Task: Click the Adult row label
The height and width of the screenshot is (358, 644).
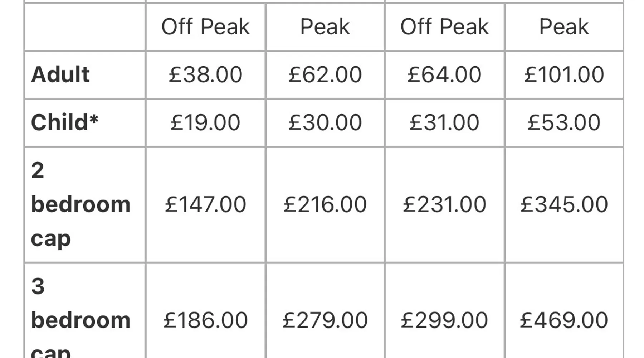Action: click(x=60, y=74)
